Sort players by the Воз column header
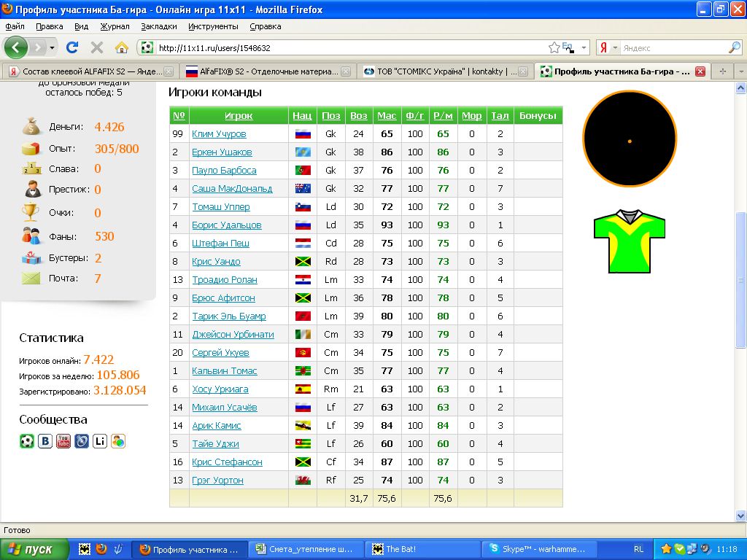 click(358, 116)
